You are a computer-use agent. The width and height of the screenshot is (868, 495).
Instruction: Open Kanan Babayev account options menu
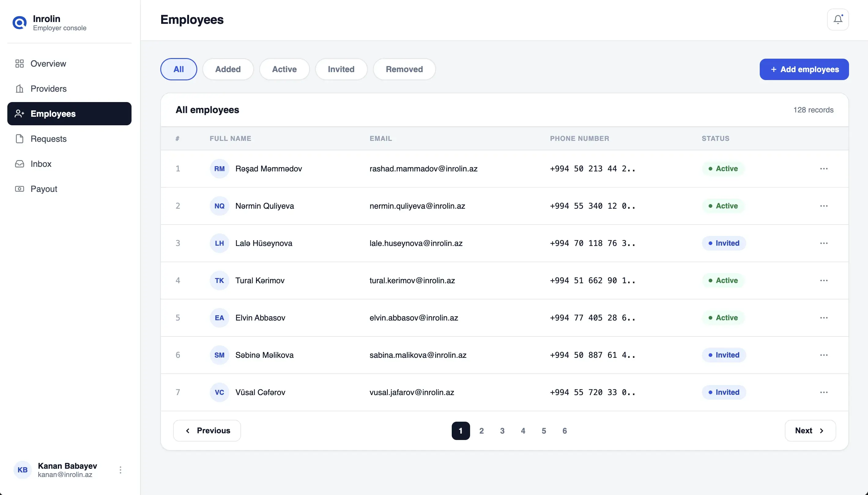(x=121, y=470)
